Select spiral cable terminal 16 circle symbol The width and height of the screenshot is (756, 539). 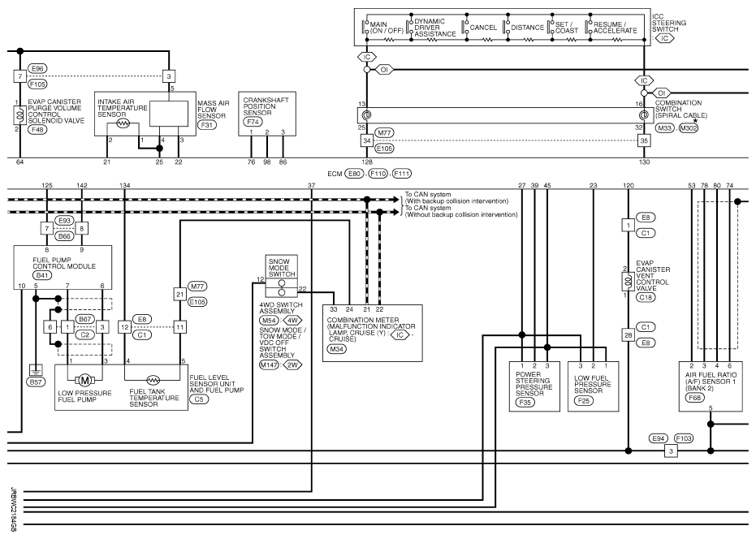644,115
